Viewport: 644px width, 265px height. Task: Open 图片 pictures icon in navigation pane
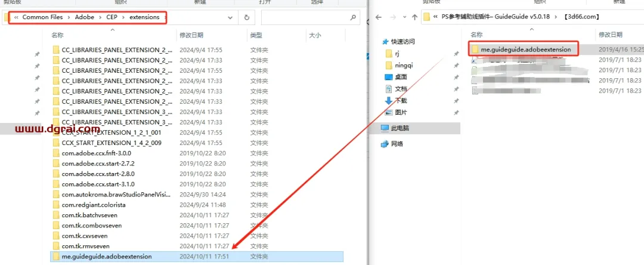[x=389, y=112]
